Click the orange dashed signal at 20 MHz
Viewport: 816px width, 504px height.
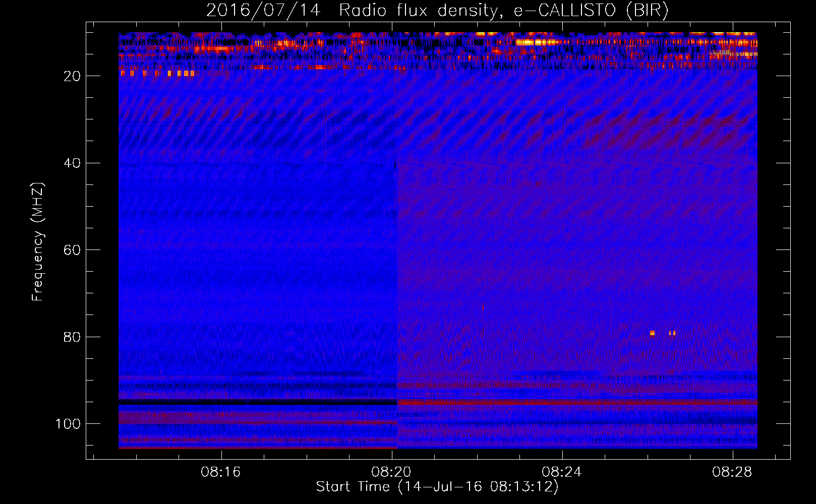click(x=157, y=74)
